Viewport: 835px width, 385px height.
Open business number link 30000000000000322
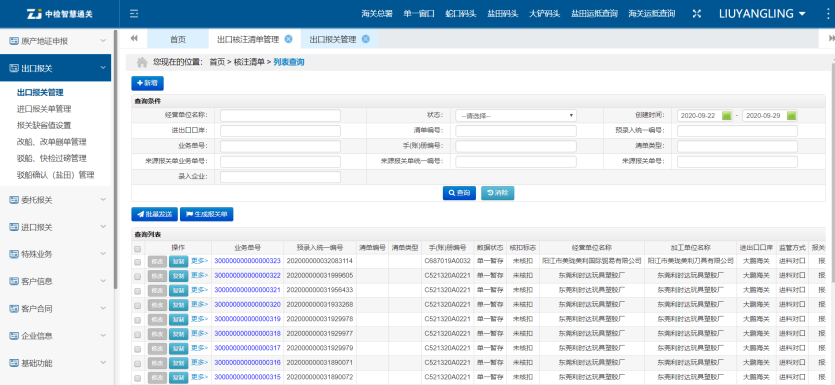[247, 275]
